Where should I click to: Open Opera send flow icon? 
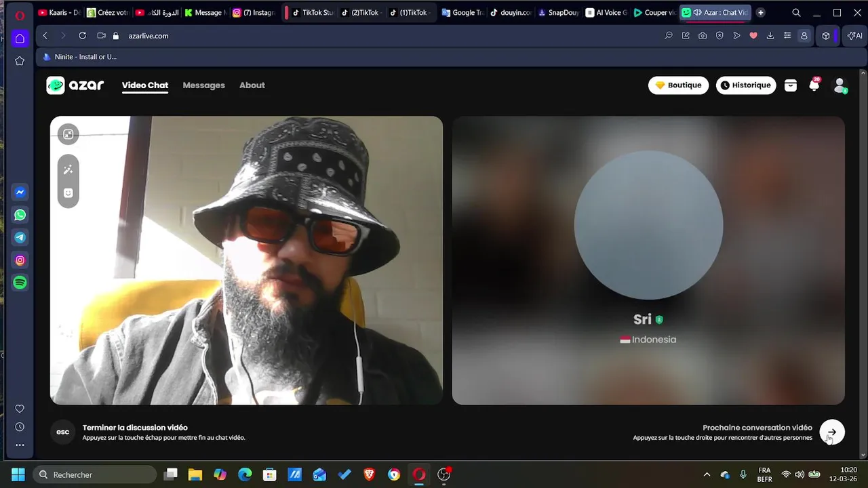tap(736, 36)
